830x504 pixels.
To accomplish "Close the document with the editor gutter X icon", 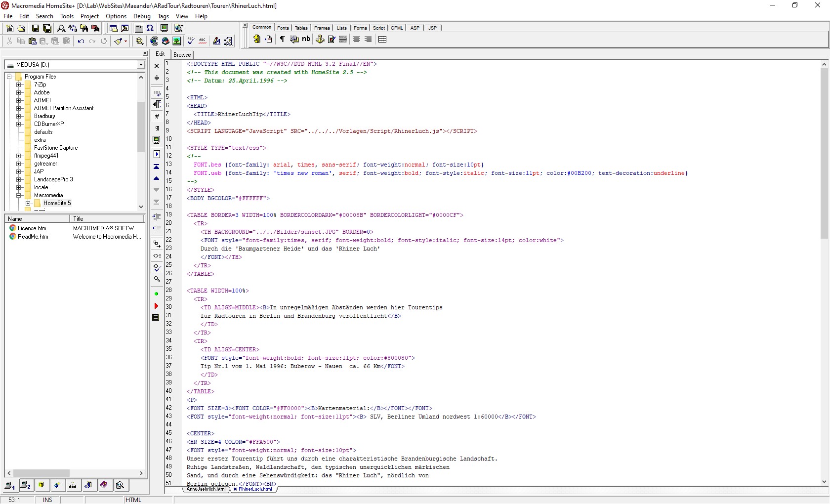I will click(157, 66).
